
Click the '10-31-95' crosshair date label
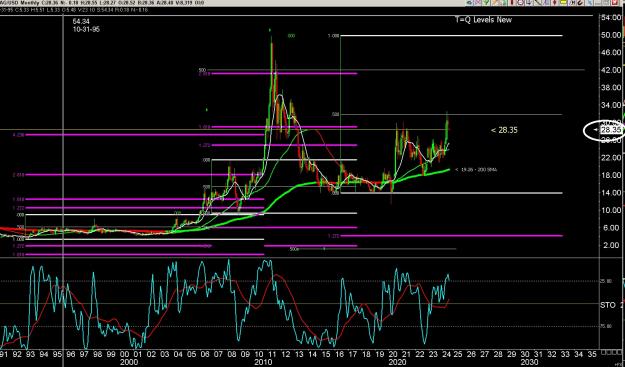[86, 29]
